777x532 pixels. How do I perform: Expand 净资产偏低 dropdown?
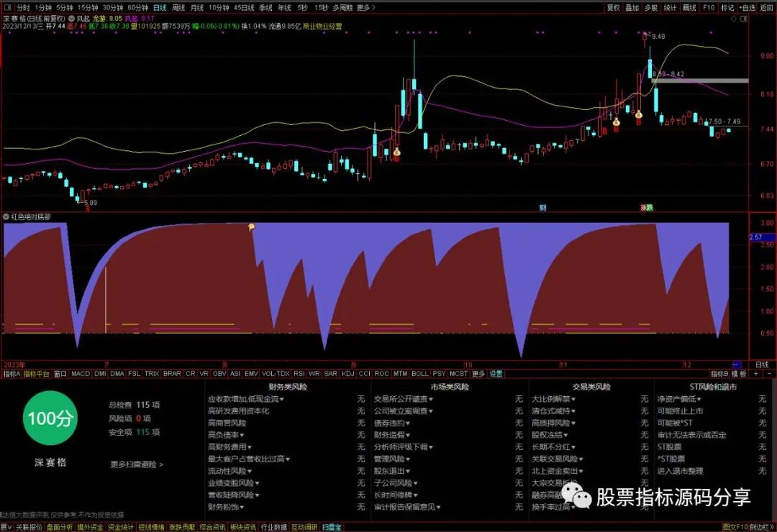click(x=679, y=399)
